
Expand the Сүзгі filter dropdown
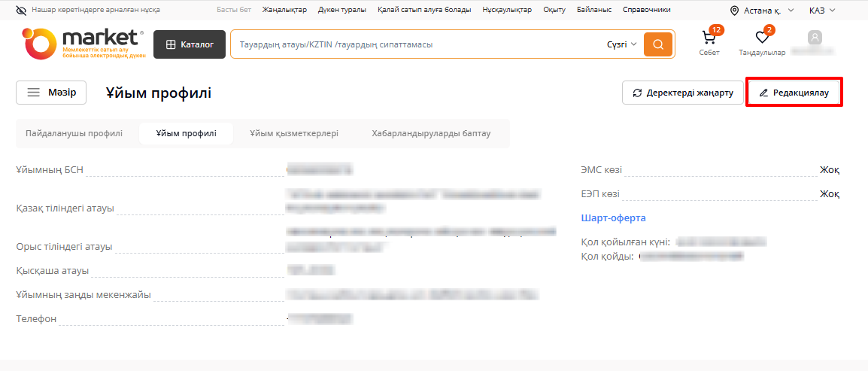pos(621,44)
